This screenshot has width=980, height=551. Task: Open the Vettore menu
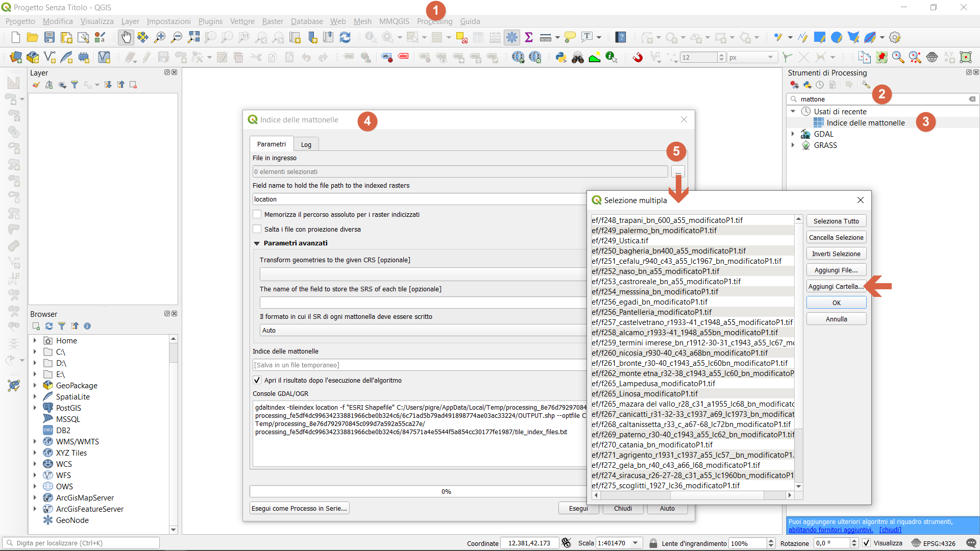[242, 21]
